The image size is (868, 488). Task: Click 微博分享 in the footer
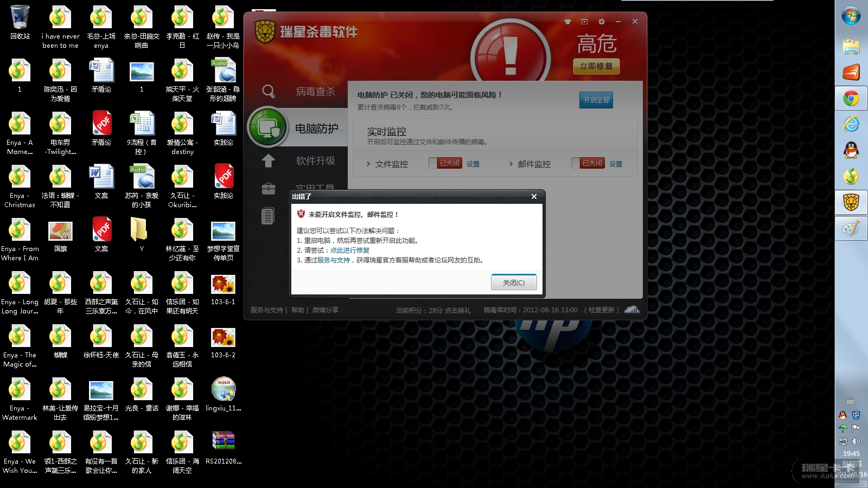[325, 310]
